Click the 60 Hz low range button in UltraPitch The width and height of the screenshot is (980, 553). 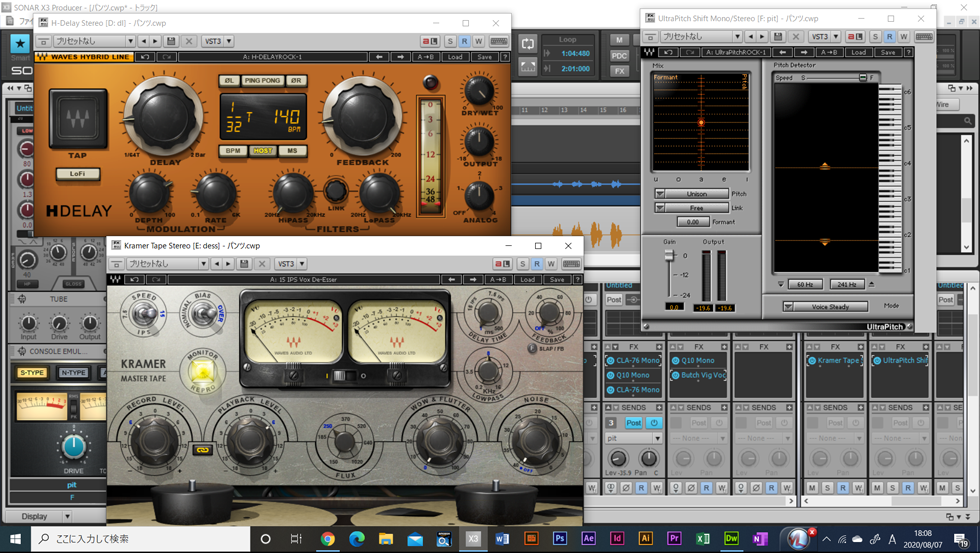pyautogui.click(x=805, y=284)
